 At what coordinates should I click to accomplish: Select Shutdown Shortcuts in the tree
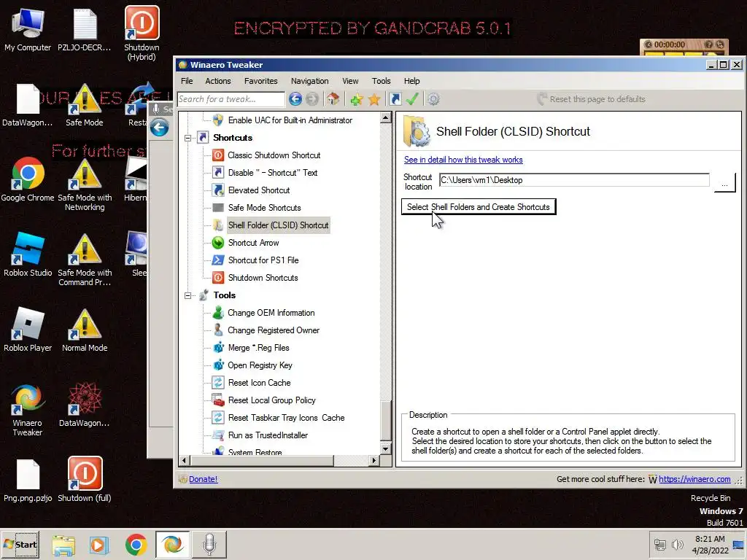point(263,278)
